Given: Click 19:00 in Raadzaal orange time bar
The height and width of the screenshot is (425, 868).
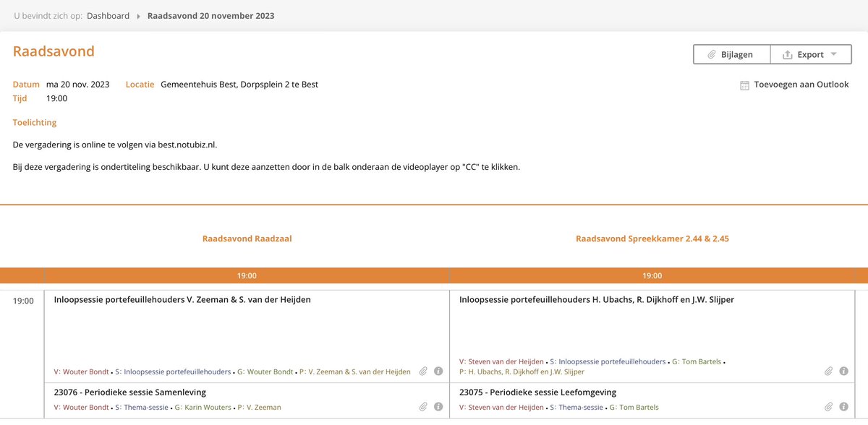Looking at the screenshot, I should 247,275.
